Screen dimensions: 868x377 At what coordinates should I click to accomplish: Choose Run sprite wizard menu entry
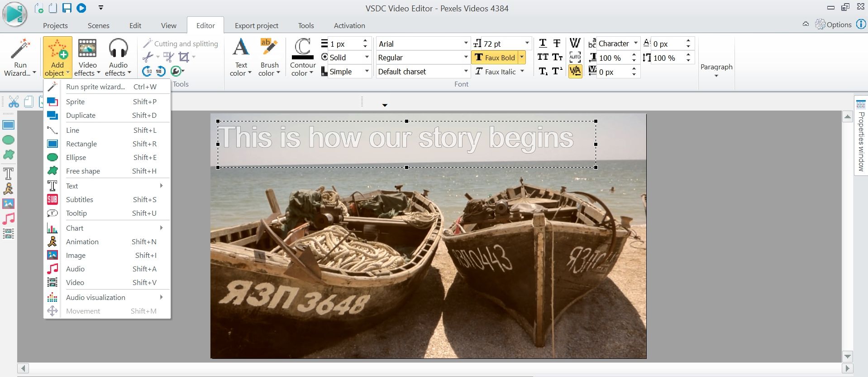pos(107,87)
